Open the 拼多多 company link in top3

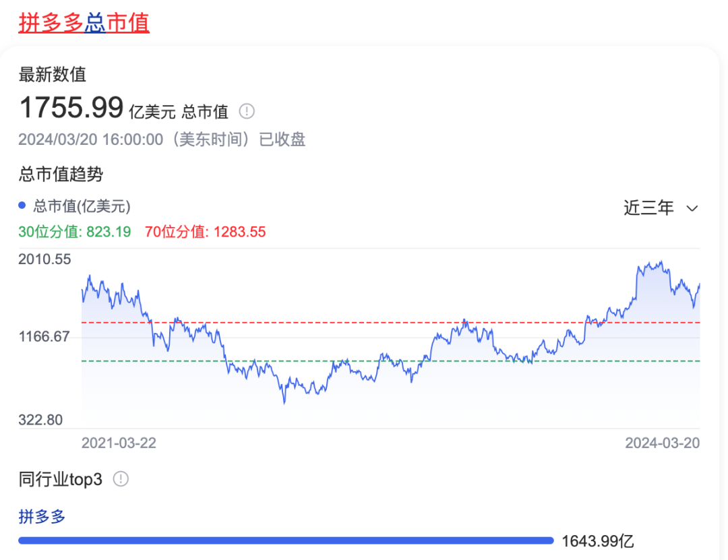(42, 516)
